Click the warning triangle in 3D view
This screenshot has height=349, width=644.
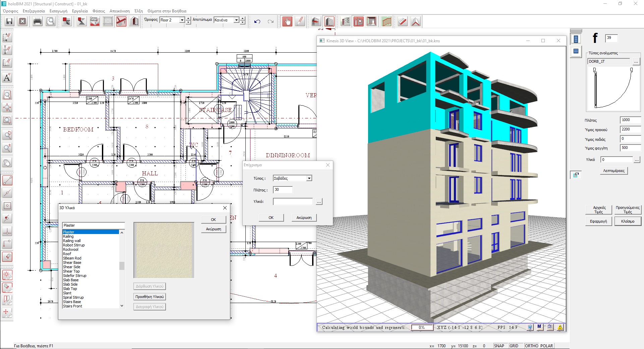click(x=560, y=327)
